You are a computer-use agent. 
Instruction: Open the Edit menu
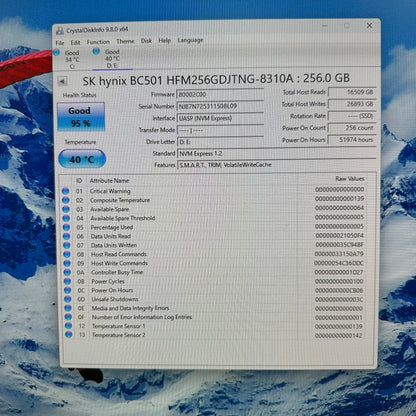pyautogui.click(x=75, y=42)
